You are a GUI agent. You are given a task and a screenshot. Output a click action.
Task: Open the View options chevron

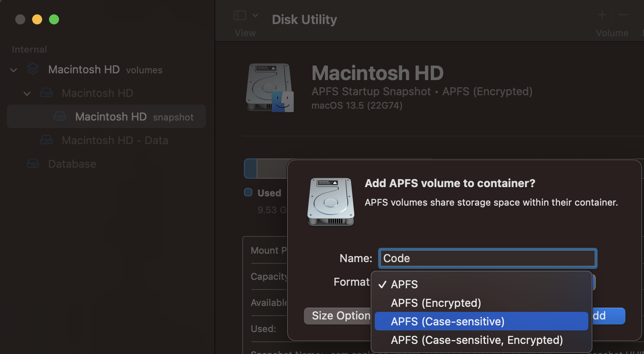click(255, 16)
